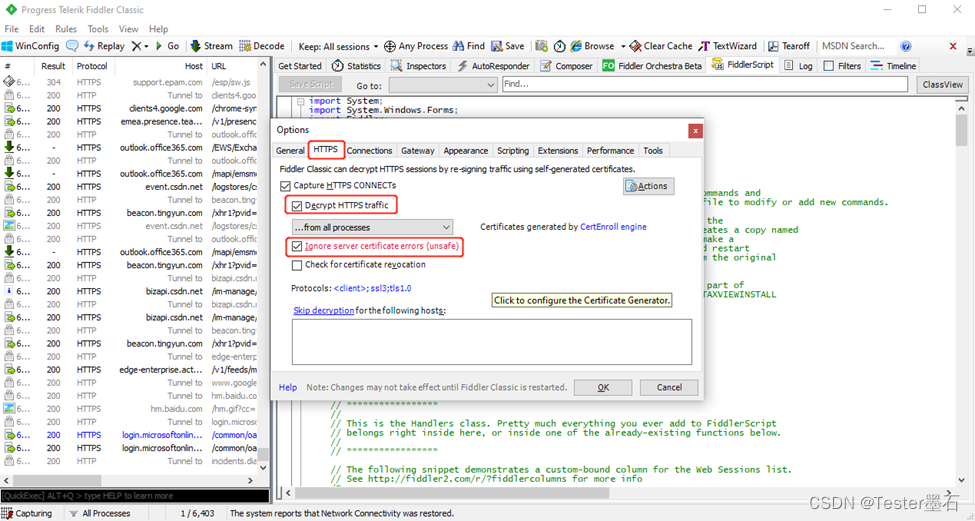Image resolution: width=975 pixels, height=521 pixels.
Task: Close the toolbar with red X
Action: click(953, 46)
